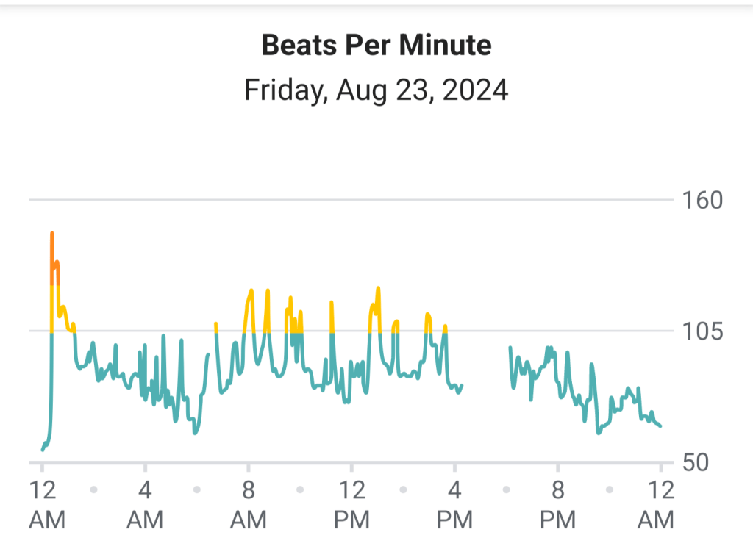The width and height of the screenshot is (753, 560).
Task: Click the axis dot between 12 AM and 4 AM
Action: tap(93, 489)
